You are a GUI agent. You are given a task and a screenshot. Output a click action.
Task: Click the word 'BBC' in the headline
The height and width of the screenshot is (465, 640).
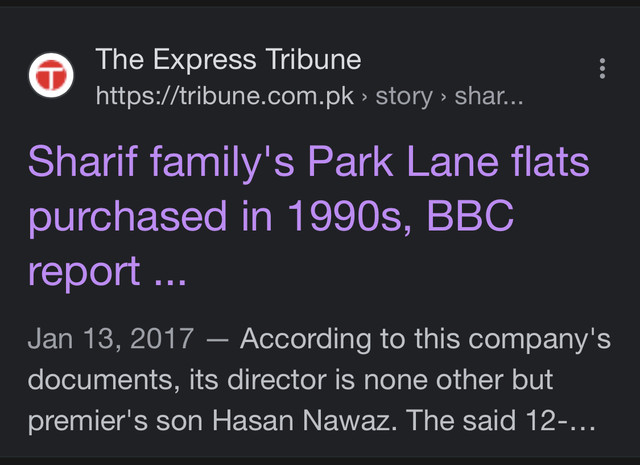pyautogui.click(x=470, y=216)
